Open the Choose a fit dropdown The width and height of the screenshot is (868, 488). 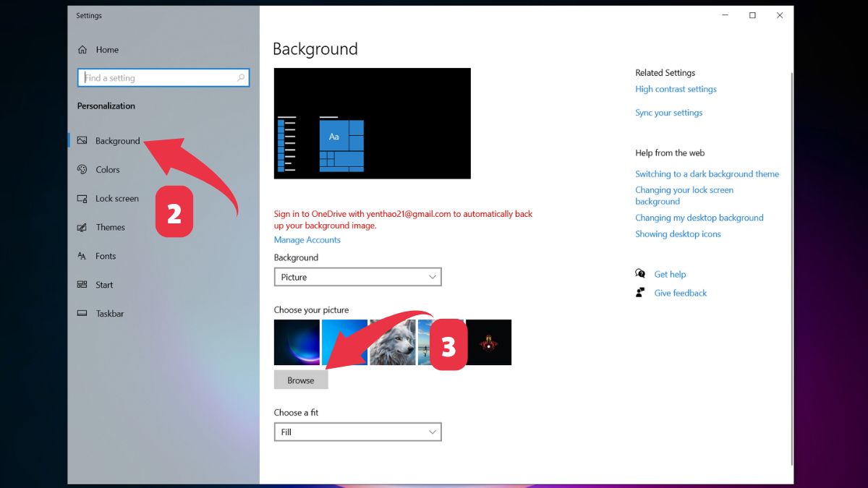pos(357,432)
